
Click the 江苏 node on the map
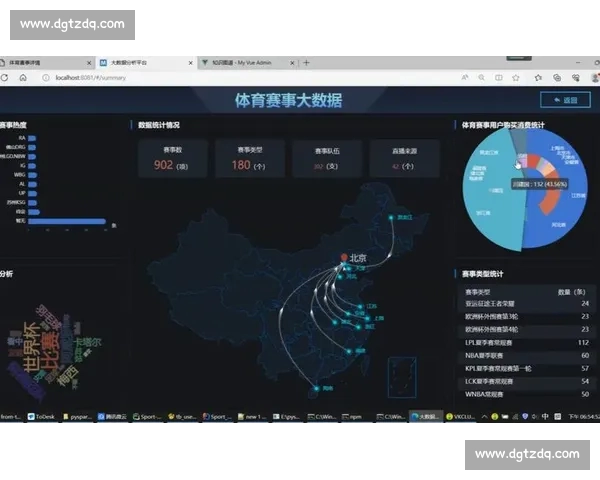click(x=360, y=307)
